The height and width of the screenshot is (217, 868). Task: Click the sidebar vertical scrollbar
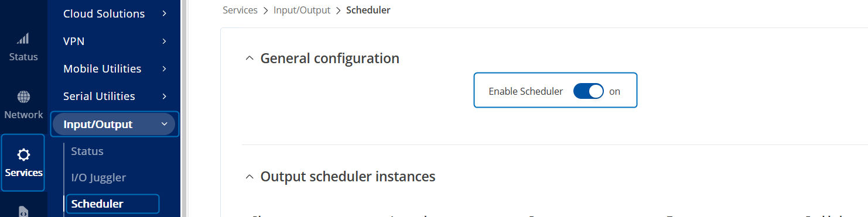tap(184, 108)
